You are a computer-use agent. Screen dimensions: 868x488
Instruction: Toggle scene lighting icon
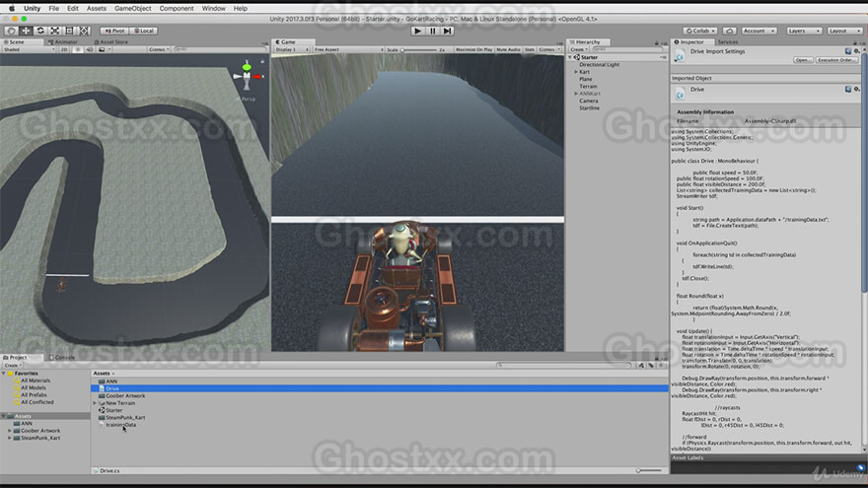point(78,49)
